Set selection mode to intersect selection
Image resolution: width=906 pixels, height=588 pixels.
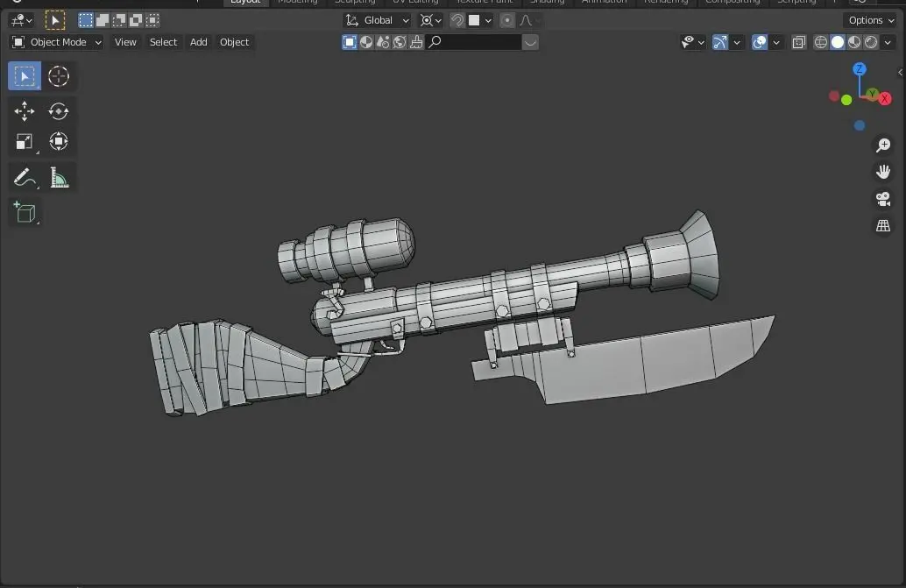(x=152, y=21)
